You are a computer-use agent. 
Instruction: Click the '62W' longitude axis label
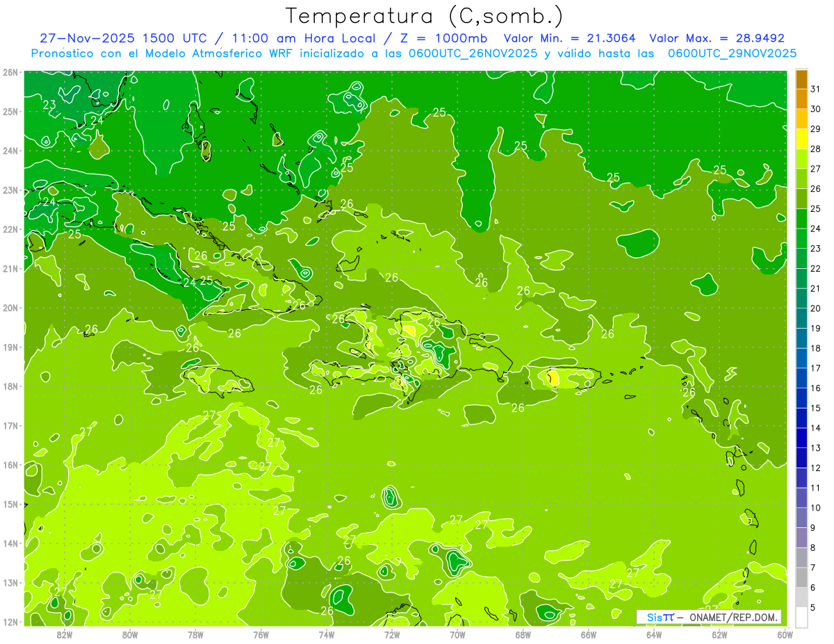coord(719,634)
